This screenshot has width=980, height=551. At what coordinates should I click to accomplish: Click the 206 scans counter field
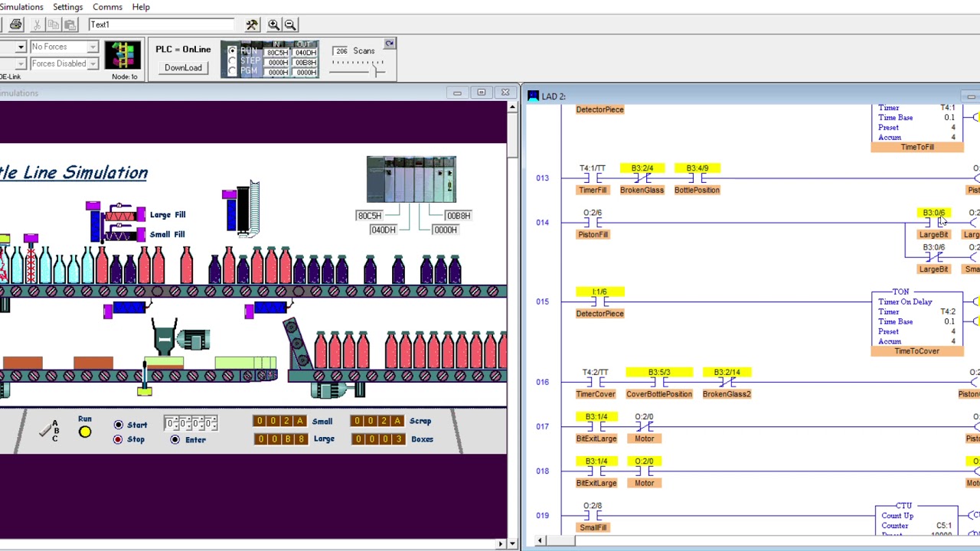pos(341,51)
